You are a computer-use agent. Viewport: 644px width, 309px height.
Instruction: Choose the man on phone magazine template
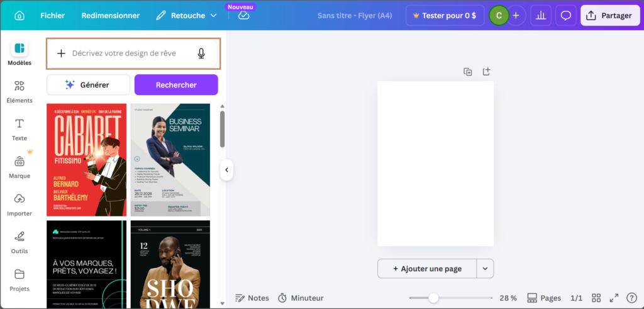point(170,264)
